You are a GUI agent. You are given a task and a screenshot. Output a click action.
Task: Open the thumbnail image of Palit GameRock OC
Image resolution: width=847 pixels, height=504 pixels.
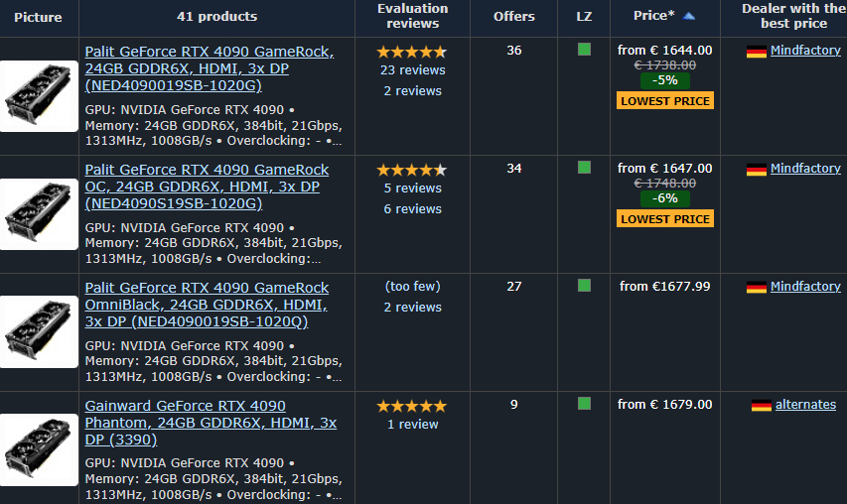tap(39, 214)
